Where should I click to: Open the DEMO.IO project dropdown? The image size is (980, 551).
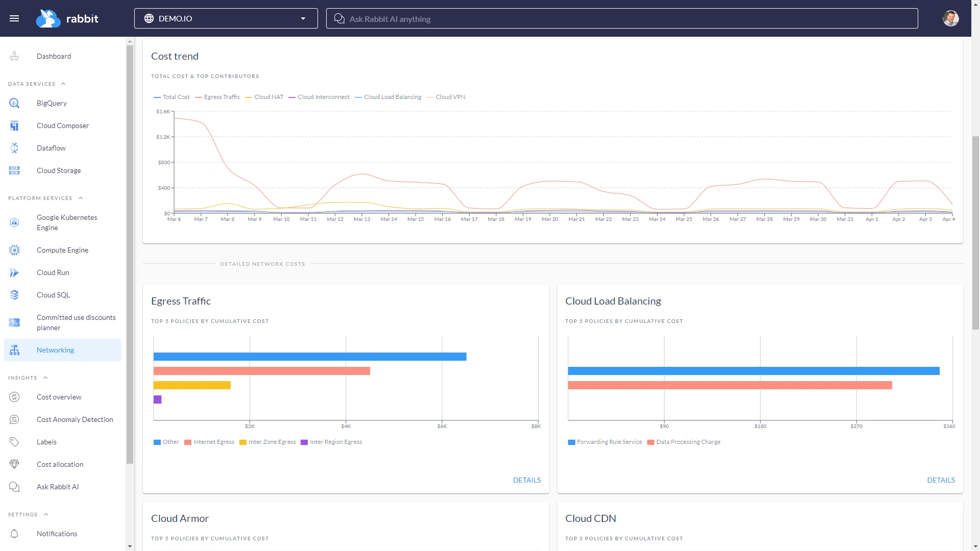[302, 18]
